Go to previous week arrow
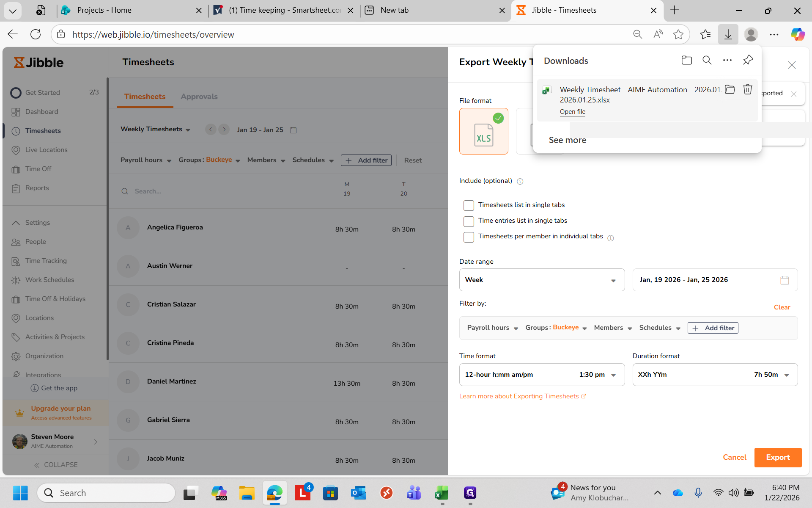The height and width of the screenshot is (508, 812). [x=211, y=130]
